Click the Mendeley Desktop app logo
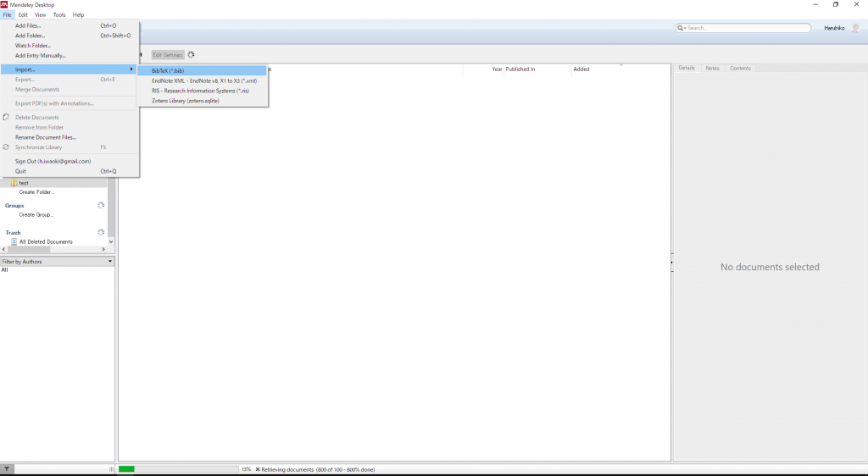This screenshot has width=868, height=476. tap(4, 4)
